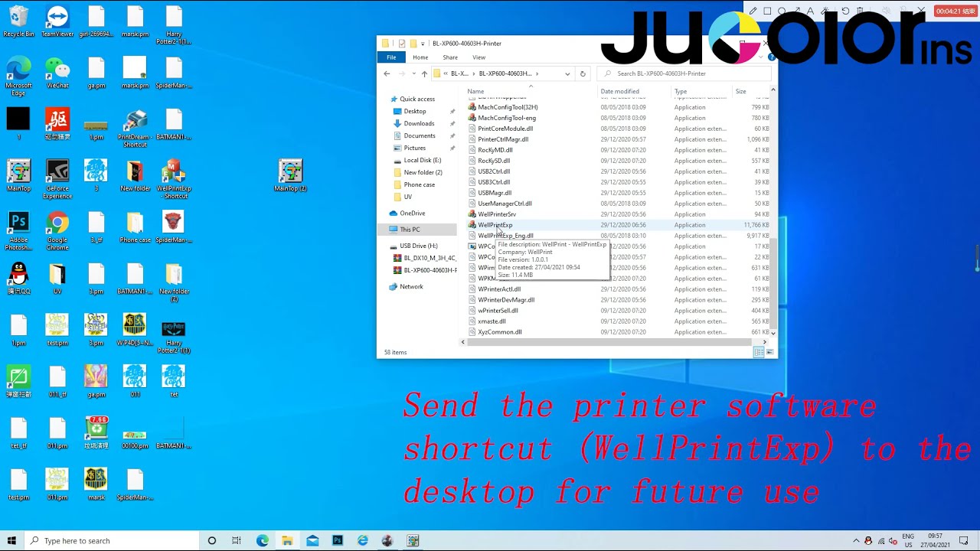Open Local Disk (E:) in navigation pane

click(422, 160)
